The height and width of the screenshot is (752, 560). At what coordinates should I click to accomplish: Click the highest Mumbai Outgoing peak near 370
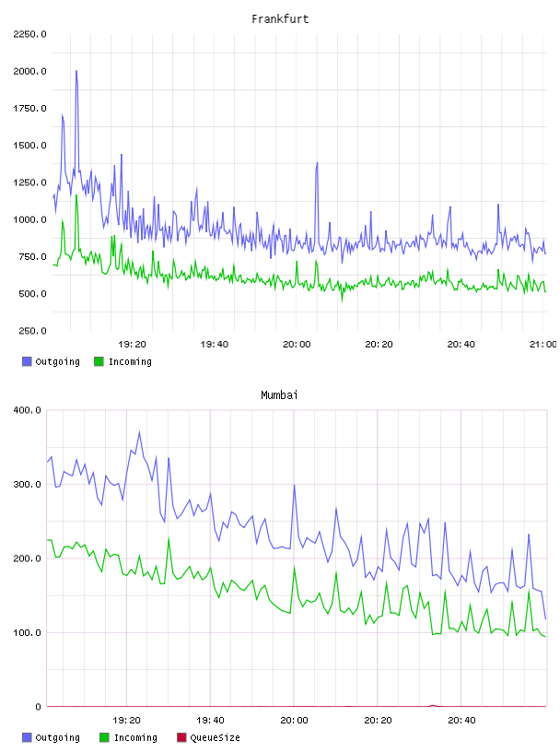(139, 432)
